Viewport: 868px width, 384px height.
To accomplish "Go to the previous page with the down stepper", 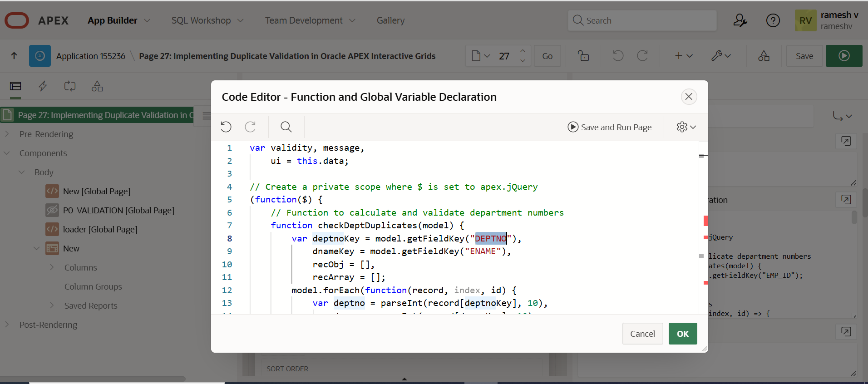I will pos(523,61).
